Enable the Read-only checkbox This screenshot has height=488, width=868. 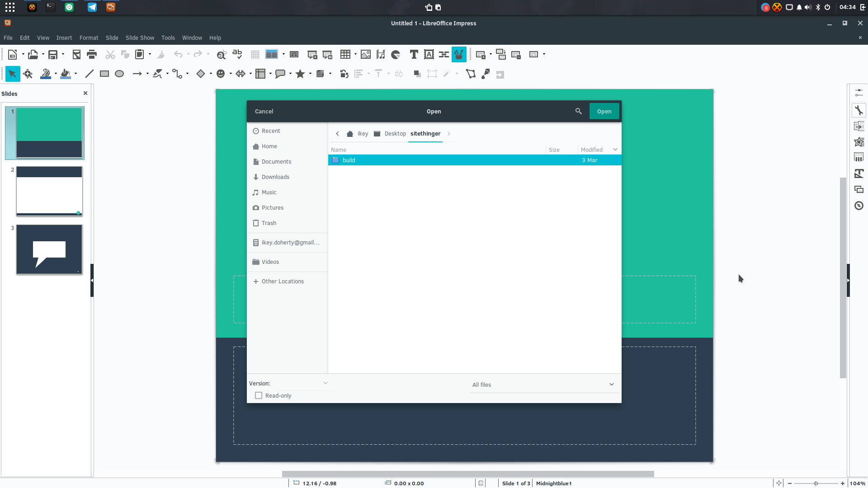pos(259,395)
